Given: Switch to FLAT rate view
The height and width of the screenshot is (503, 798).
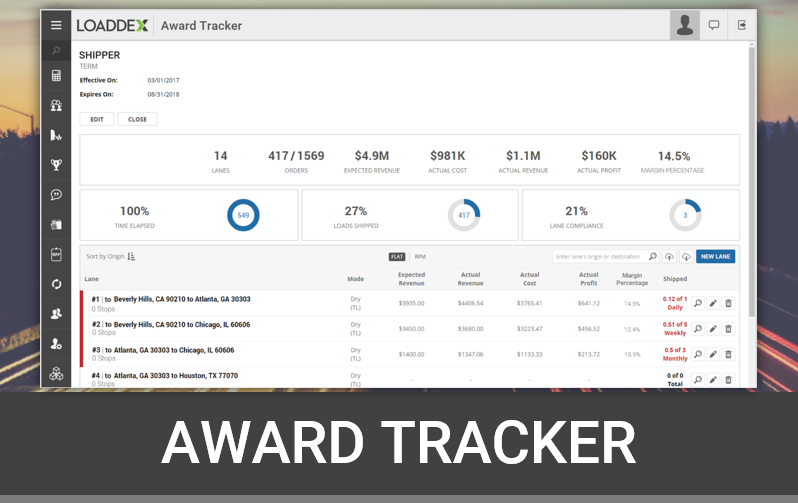Looking at the screenshot, I should click(x=397, y=256).
